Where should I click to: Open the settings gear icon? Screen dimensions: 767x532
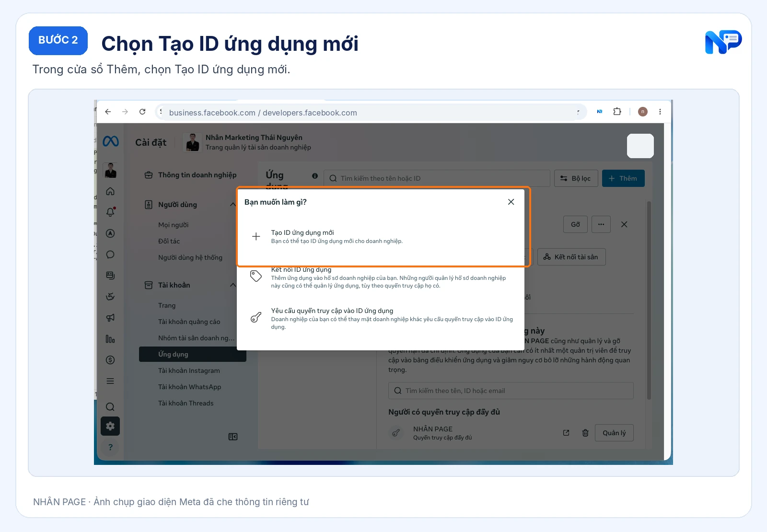coord(110,426)
